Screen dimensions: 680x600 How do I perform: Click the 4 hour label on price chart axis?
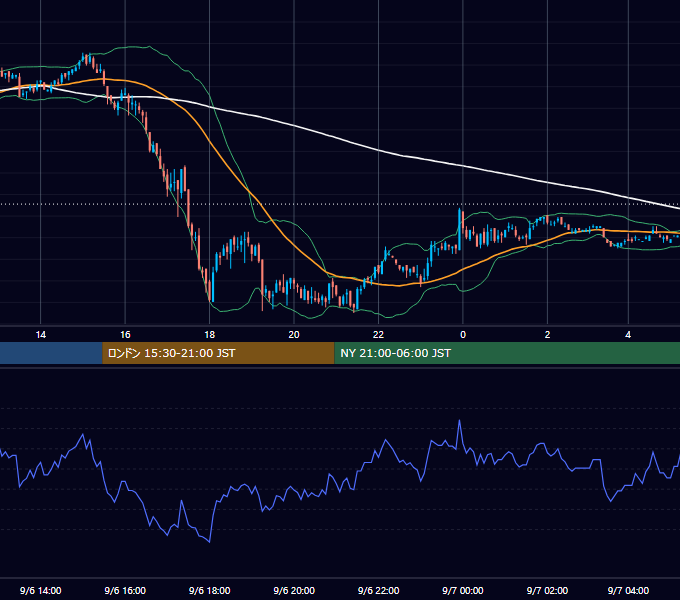pyautogui.click(x=628, y=335)
